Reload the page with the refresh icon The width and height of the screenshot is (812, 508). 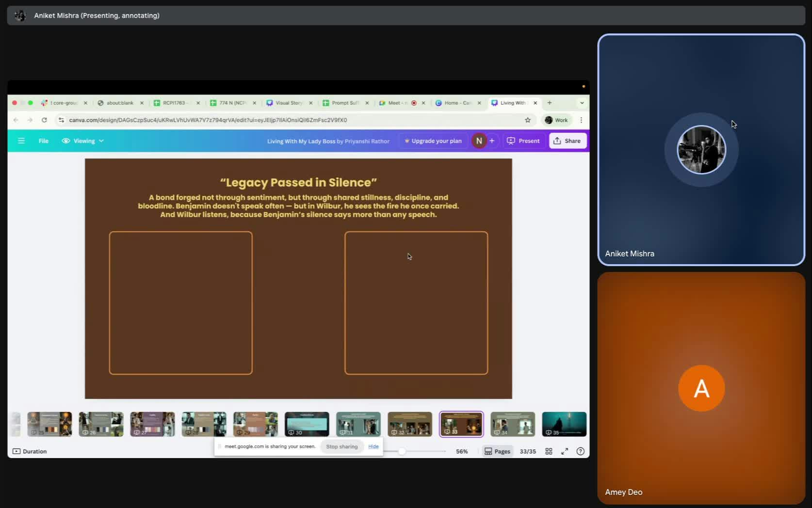click(44, 120)
